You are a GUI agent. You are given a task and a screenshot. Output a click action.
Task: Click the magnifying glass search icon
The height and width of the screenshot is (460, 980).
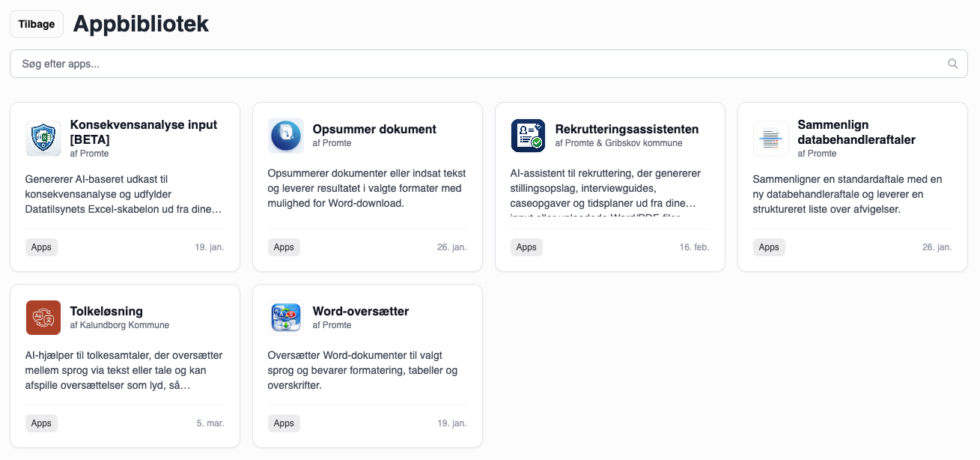[952, 64]
